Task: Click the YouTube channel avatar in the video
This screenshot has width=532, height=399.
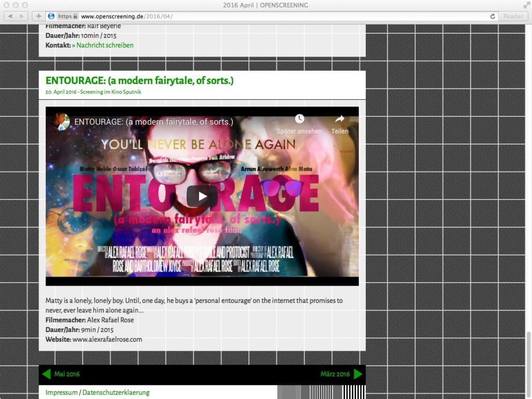Action: [x=61, y=122]
